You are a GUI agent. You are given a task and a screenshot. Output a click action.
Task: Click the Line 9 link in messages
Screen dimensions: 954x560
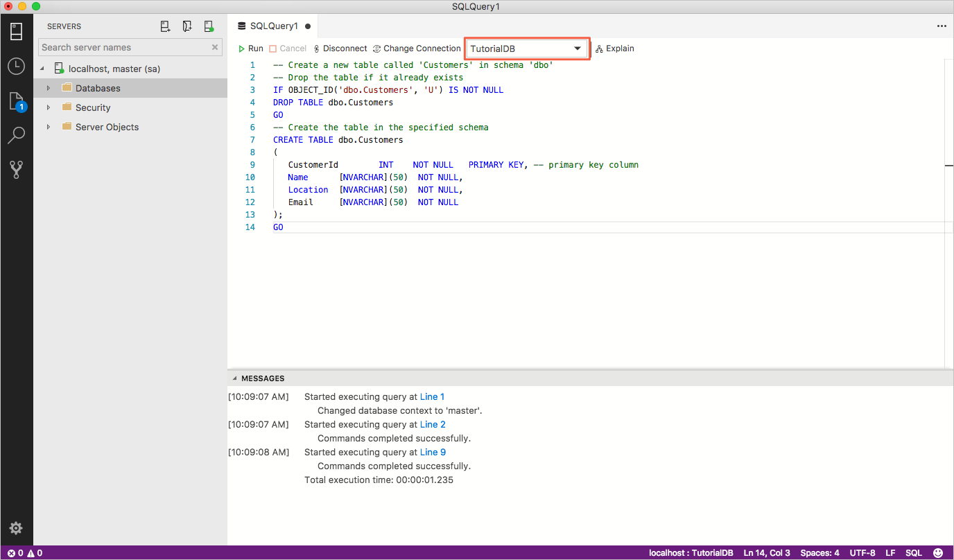point(433,452)
